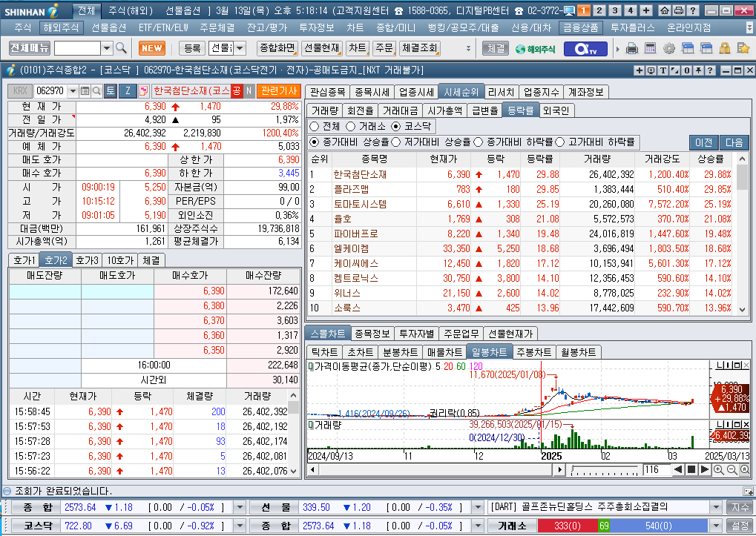Click the gold padlock lock icon
The width and height of the screenshot is (756, 536).
tap(725, 48)
